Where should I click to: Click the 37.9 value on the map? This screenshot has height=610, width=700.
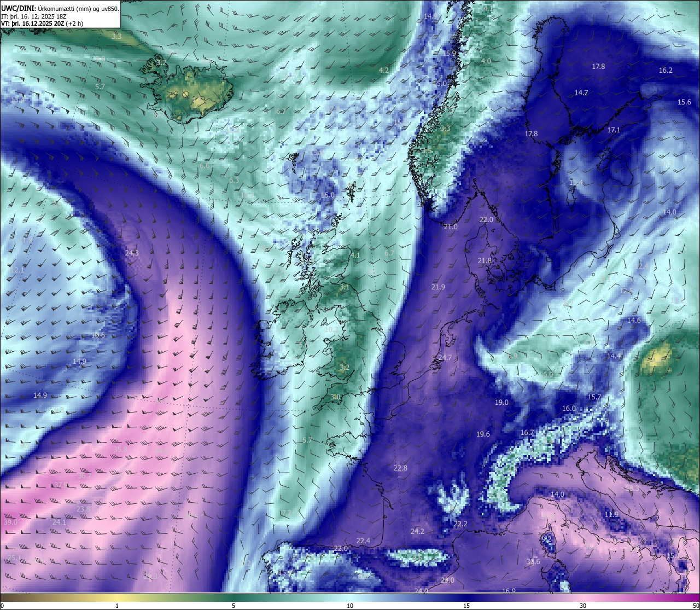tap(61, 485)
